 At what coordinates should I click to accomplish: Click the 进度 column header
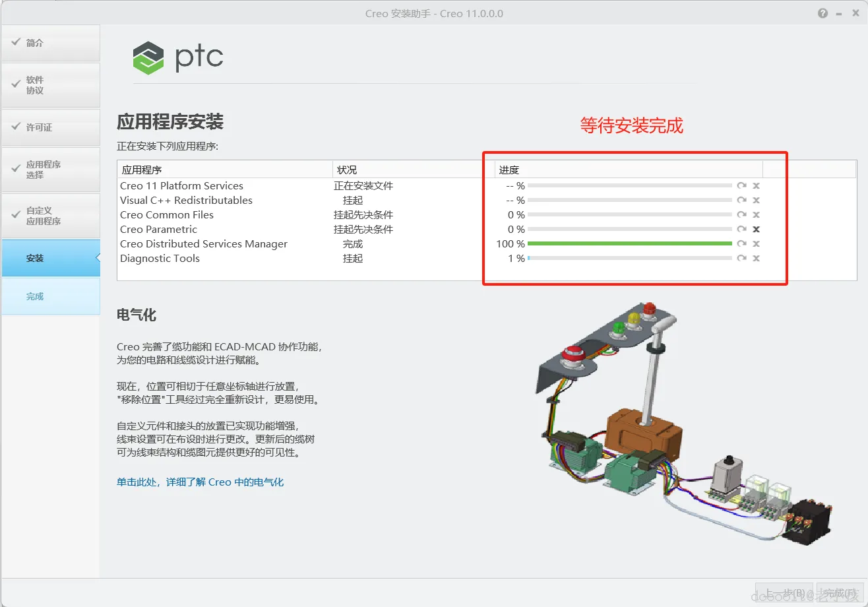[629, 170]
